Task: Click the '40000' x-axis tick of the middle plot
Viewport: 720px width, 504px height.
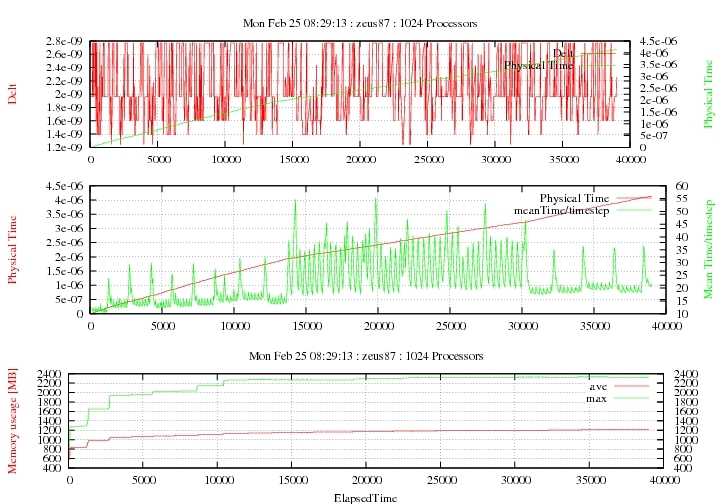Action: (x=667, y=326)
